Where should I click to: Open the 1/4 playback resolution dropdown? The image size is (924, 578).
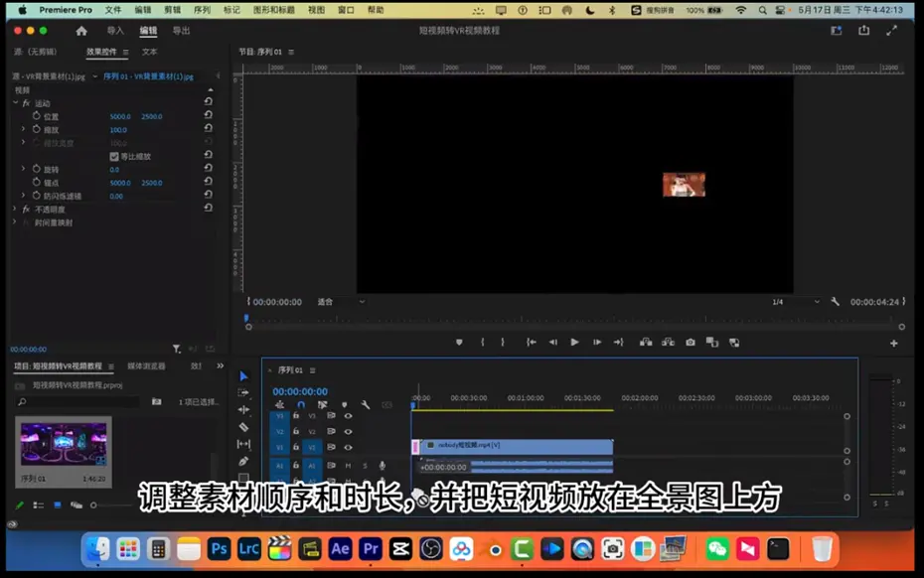click(x=796, y=302)
